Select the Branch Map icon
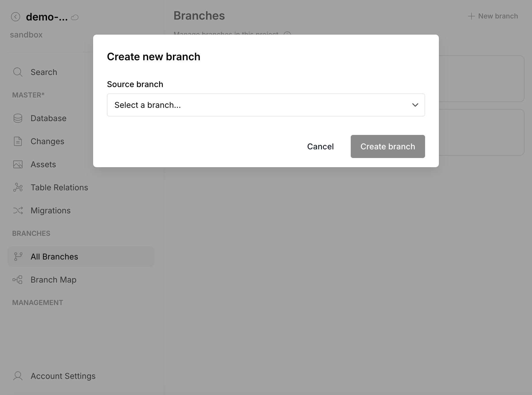532x395 pixels. point(18,279)
